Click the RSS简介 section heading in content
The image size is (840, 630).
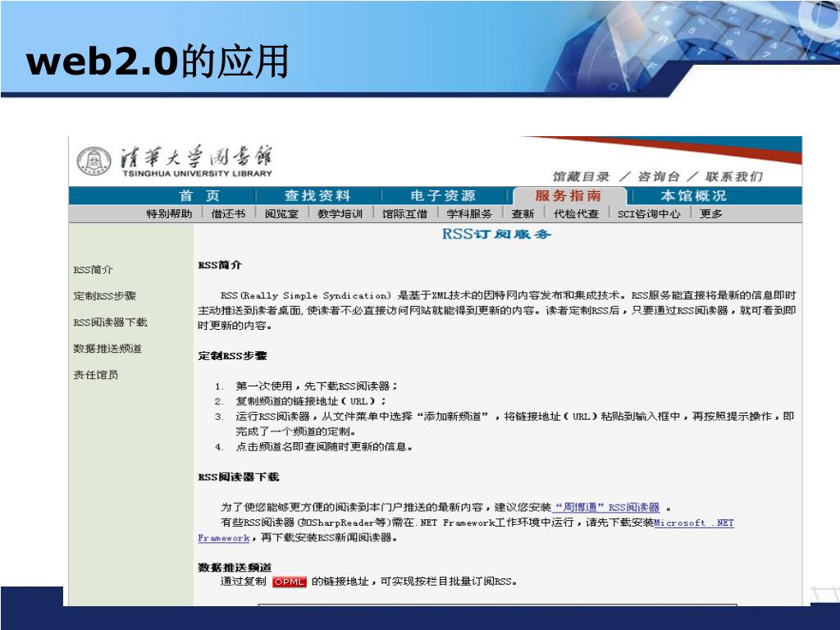(220, 265)
